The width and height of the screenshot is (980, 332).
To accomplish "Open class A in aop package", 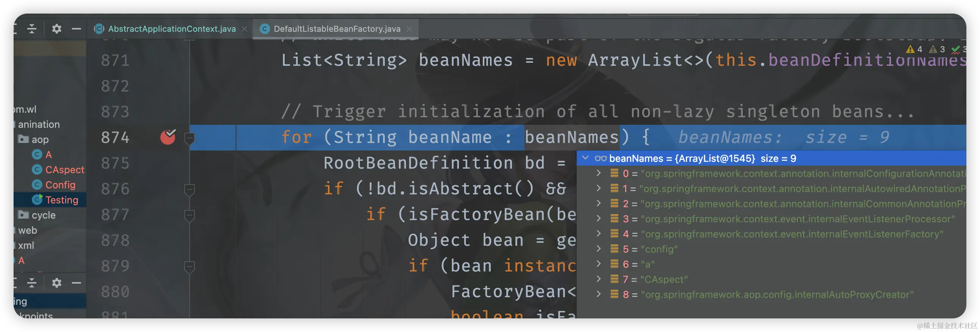I will 48,155.
